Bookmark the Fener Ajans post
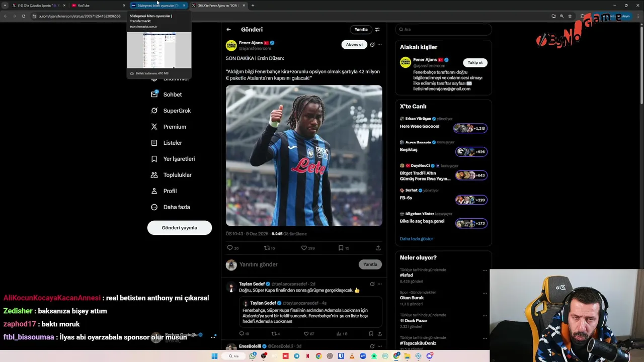The image size is (644, 362). pos(341,248)
